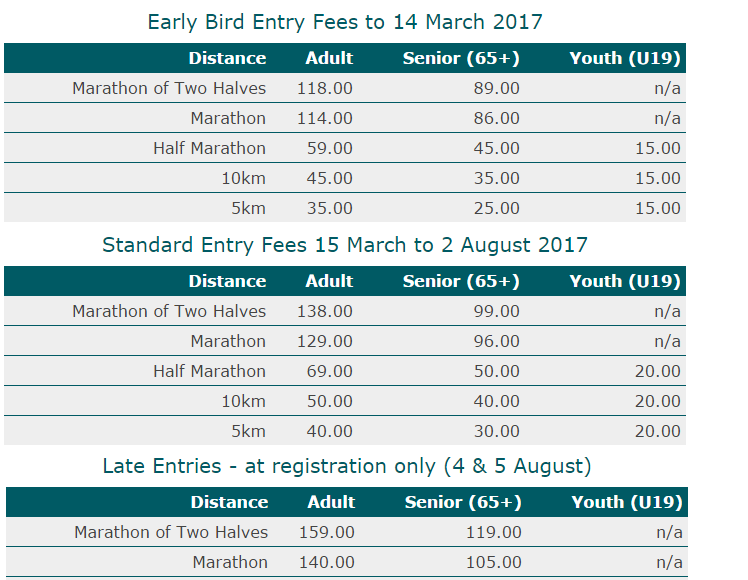Click Standard 5km senior fee 30.00
The width and height of the screenshot is (748, 580).
pyautogui.click(x=497, y=432)
